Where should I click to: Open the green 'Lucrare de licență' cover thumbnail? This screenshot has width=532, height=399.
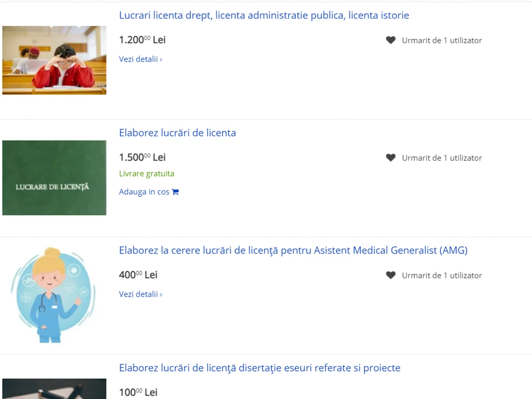pos(54,178)
